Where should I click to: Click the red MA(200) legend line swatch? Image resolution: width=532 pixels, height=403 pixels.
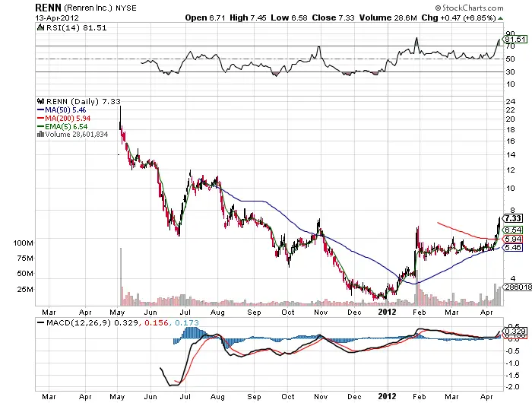pos(40,118)
